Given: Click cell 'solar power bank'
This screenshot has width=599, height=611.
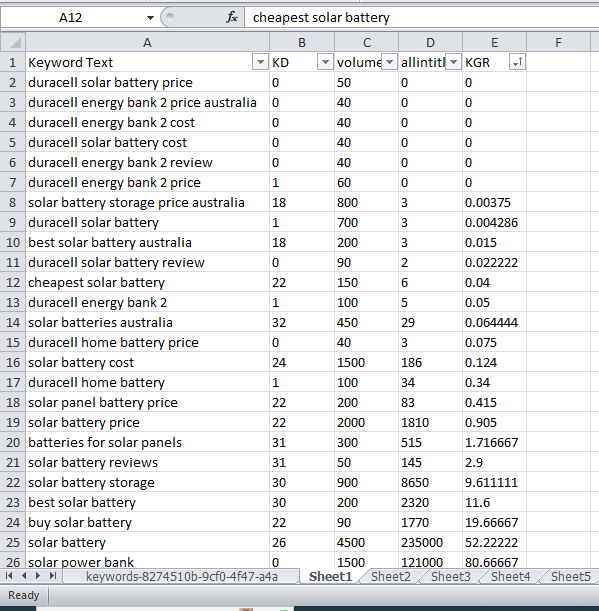Looking at the screenshot, I should (147, 562).
